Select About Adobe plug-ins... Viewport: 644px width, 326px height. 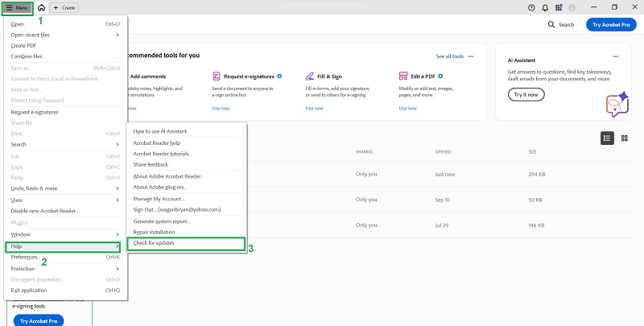(187, 188)
